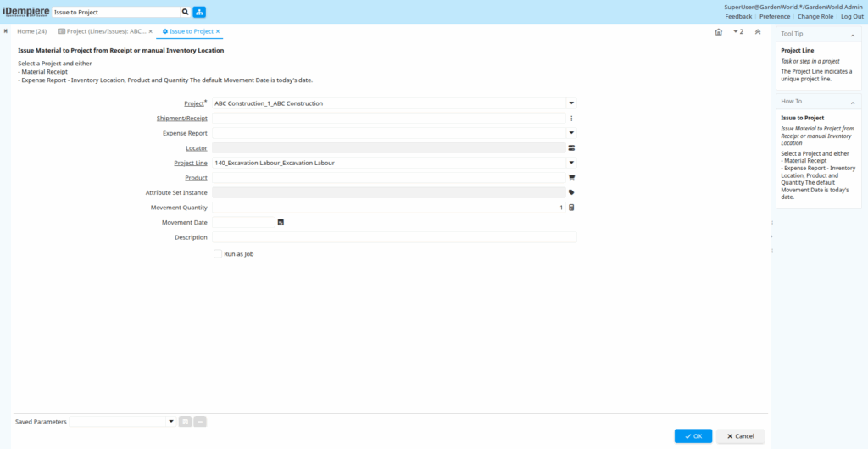Click the Expense Report label link
Image resolution: width=868 pixels, height=449 pixels.
[185, 133]
